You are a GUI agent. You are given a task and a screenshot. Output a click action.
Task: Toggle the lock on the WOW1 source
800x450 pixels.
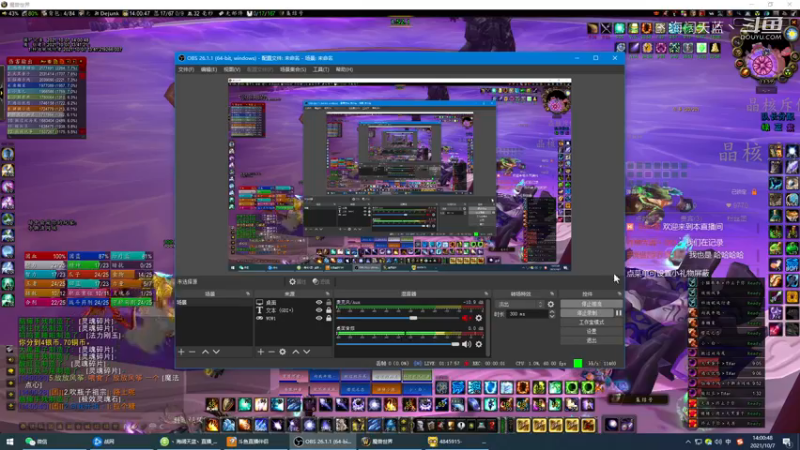(329, 318)
